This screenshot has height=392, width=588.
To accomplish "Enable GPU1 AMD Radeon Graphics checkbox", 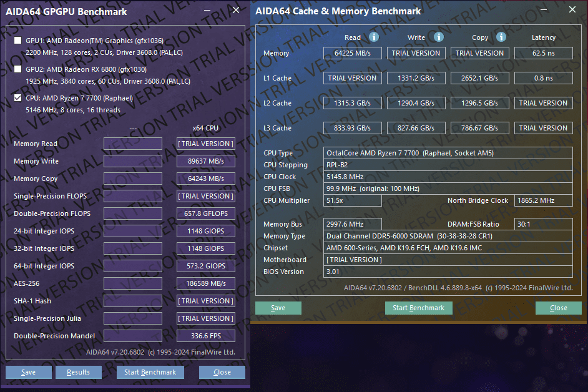I will pyautogui.click(x=17, y=41).
